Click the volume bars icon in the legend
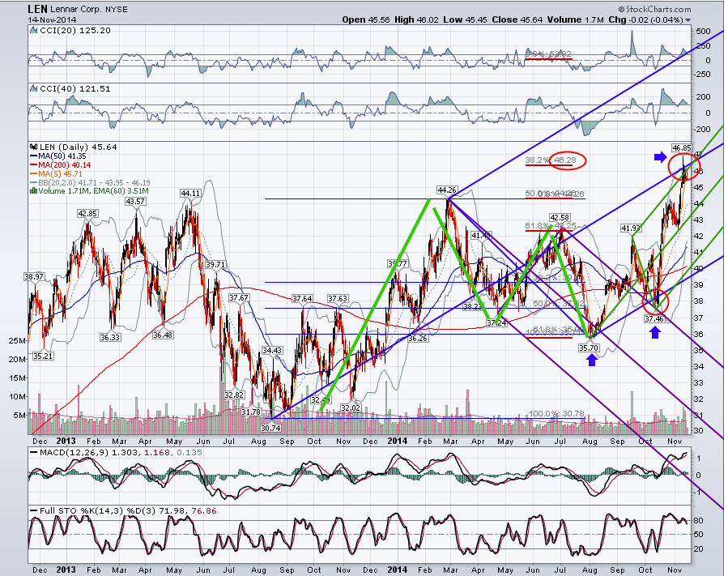 click(x=33, y=191)
